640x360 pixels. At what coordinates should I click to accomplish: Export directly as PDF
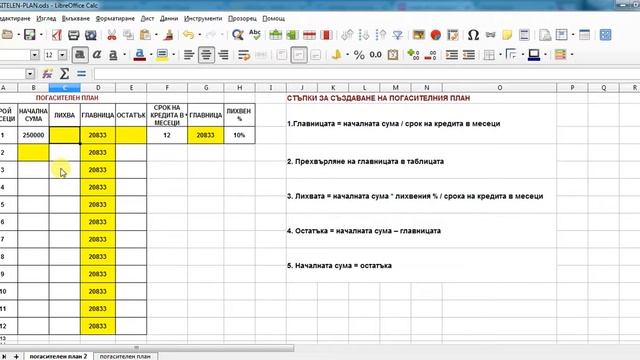pyautogui.click(x=56, y=35)
